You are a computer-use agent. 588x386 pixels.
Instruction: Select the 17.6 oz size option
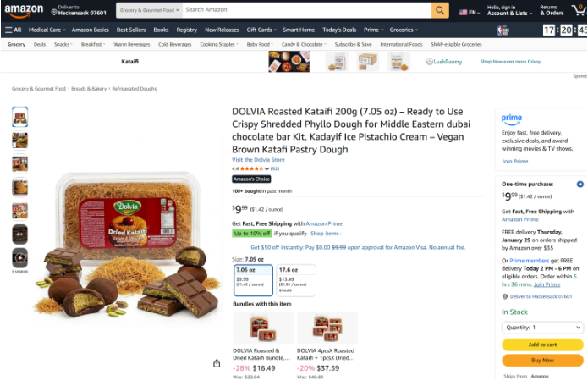tap(296, 280)
